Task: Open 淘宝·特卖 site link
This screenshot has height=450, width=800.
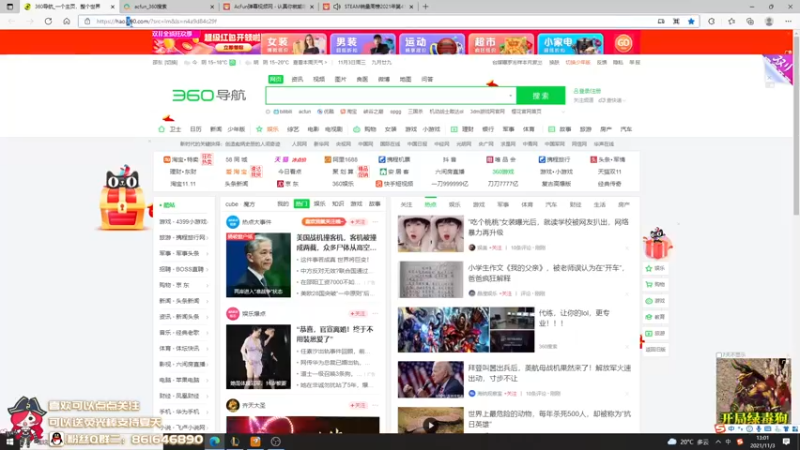Action: point(181,160)
